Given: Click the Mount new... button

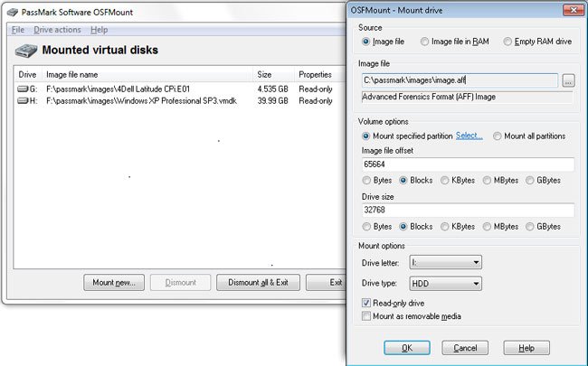Looking at the screenshot, I should [114, 283].
